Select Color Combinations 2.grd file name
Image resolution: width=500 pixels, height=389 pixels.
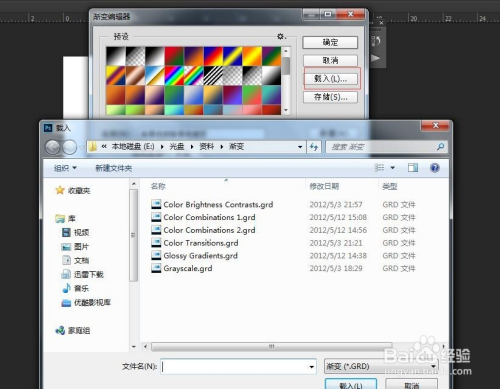pyautogui.click(x=209, y=230)
